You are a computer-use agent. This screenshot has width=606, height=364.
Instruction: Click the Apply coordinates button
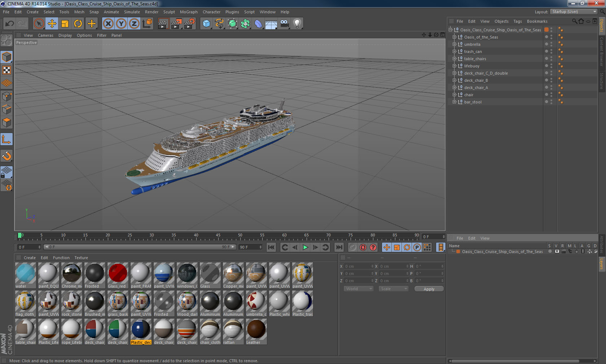pos(429,289)
